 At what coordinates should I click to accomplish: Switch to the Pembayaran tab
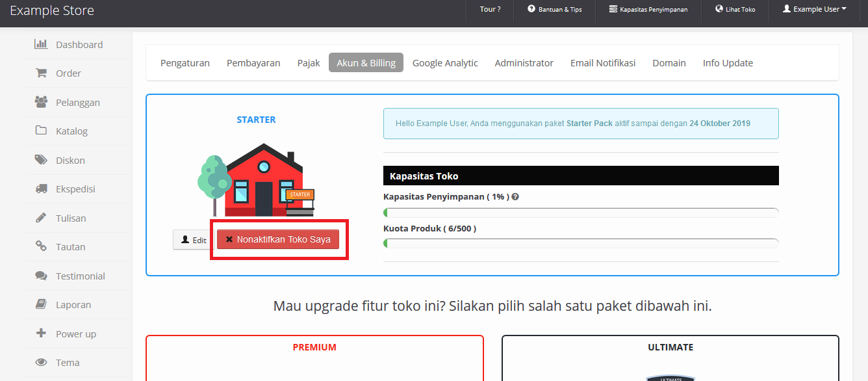point(253,63)
